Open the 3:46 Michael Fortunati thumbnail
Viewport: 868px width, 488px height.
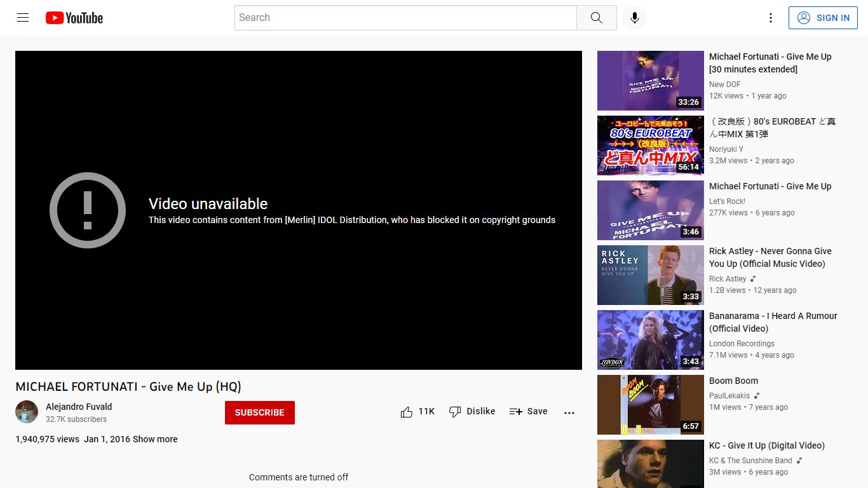(x=651, y=210)
